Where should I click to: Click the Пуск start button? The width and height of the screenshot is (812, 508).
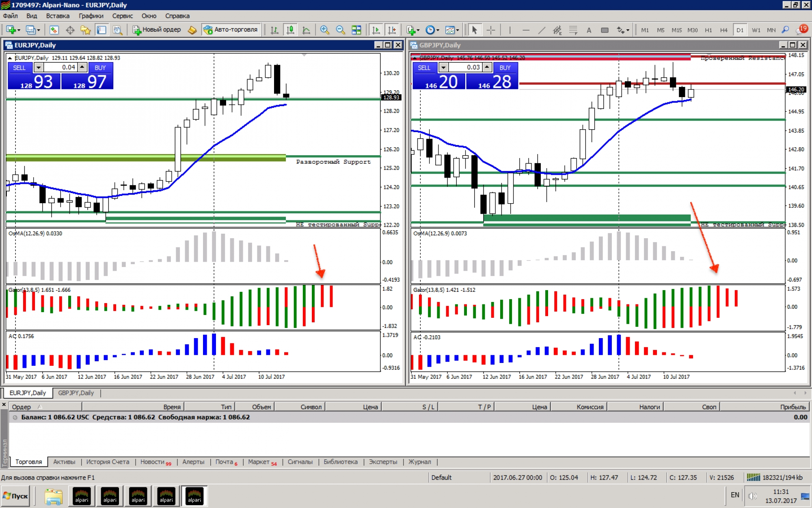pyautogui.click(x=15, y=496)
